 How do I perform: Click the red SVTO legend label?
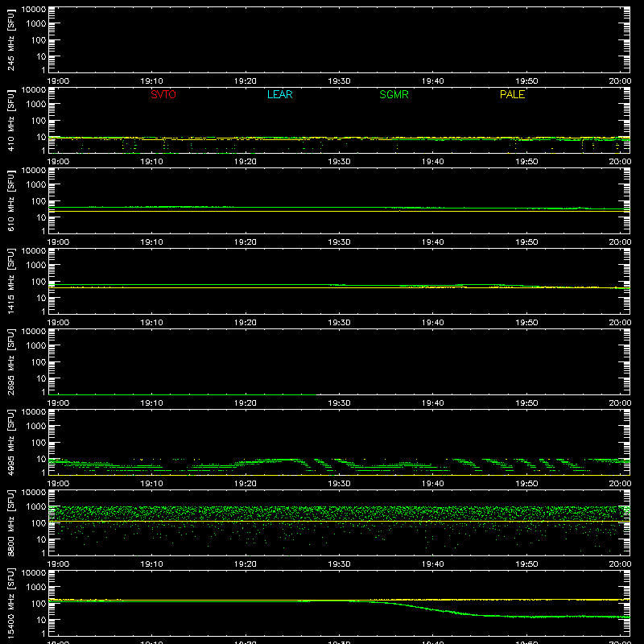tap(163, 94)
